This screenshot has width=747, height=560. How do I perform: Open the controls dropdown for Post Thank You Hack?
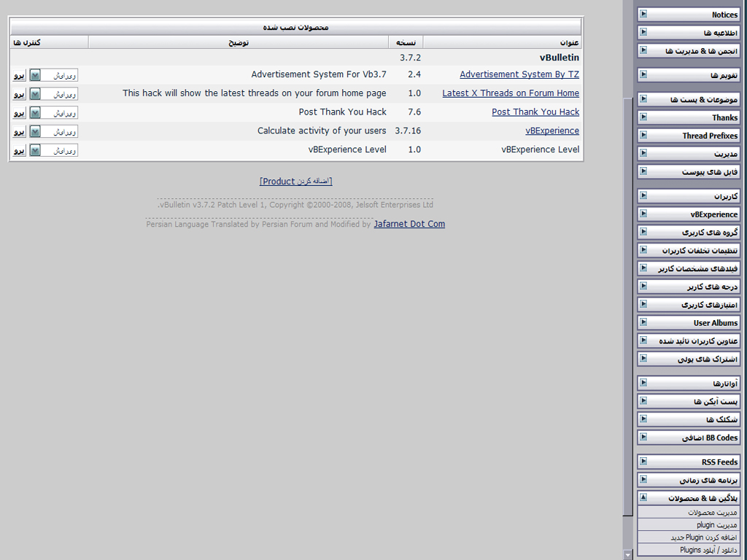coord(53,113)
